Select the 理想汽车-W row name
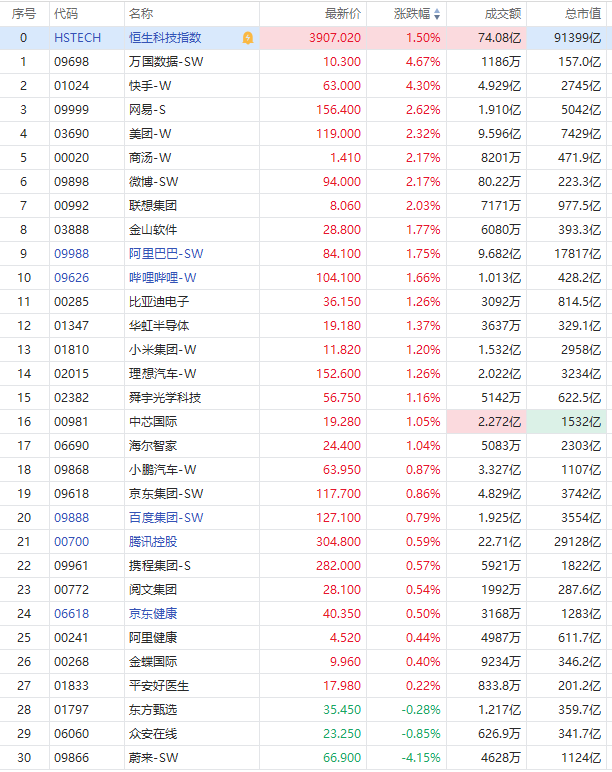Viewport: 612px width, 772px height. pos(162,374)
